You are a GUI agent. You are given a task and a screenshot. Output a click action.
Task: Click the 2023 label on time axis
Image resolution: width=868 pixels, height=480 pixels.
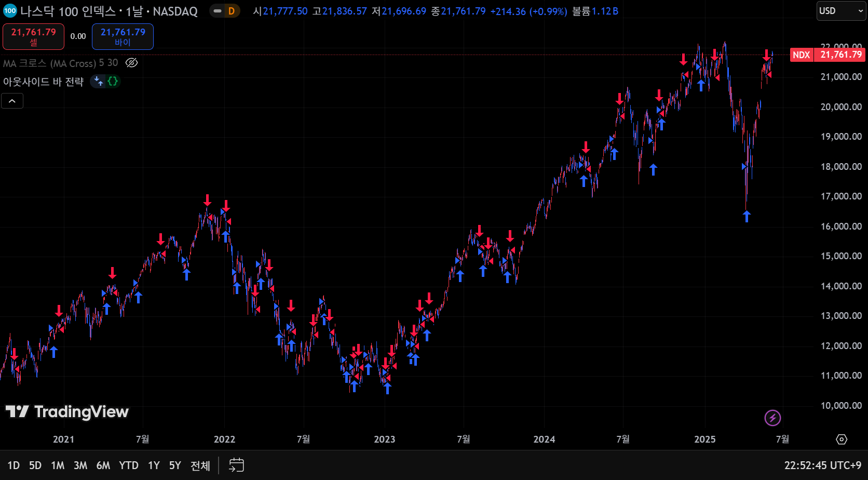[385, 439]
